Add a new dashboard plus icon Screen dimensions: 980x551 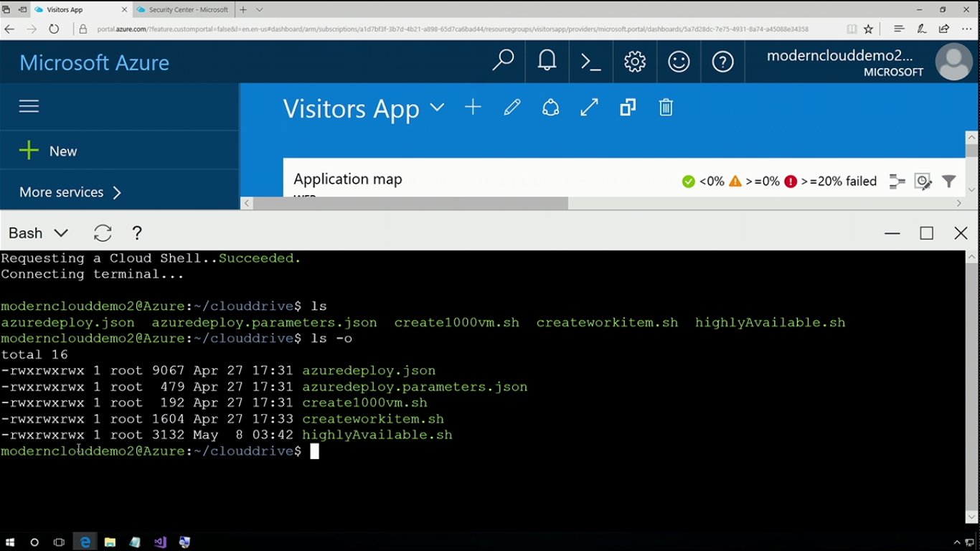click(x=473, y=108)
